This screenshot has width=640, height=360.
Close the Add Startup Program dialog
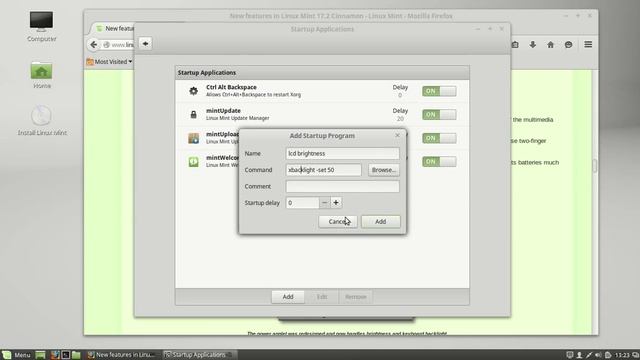(397, 135)
